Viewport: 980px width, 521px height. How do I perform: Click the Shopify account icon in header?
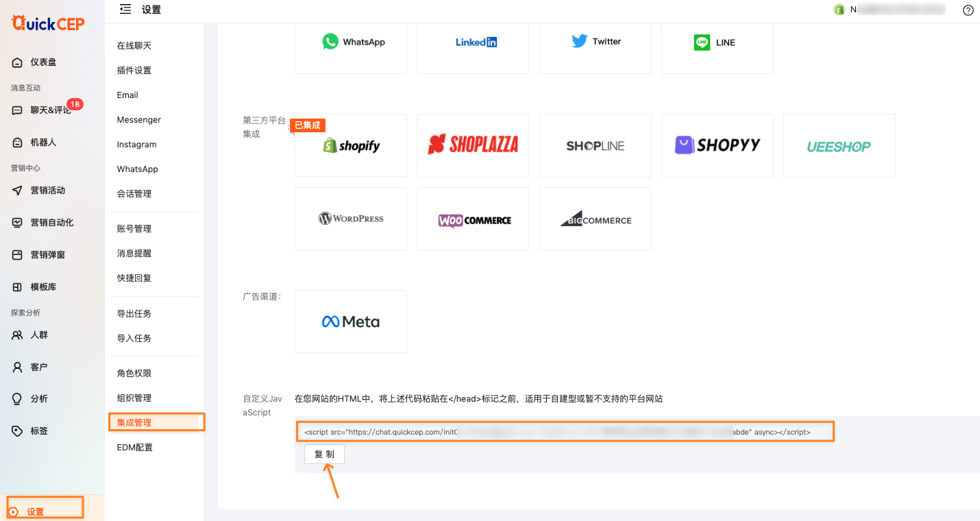839,10
